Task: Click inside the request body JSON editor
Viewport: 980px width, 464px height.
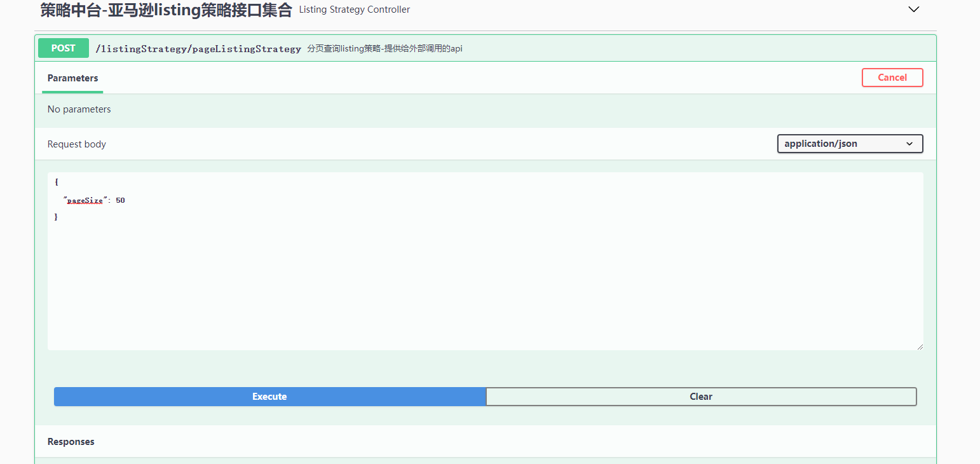Action: point(486,261)
